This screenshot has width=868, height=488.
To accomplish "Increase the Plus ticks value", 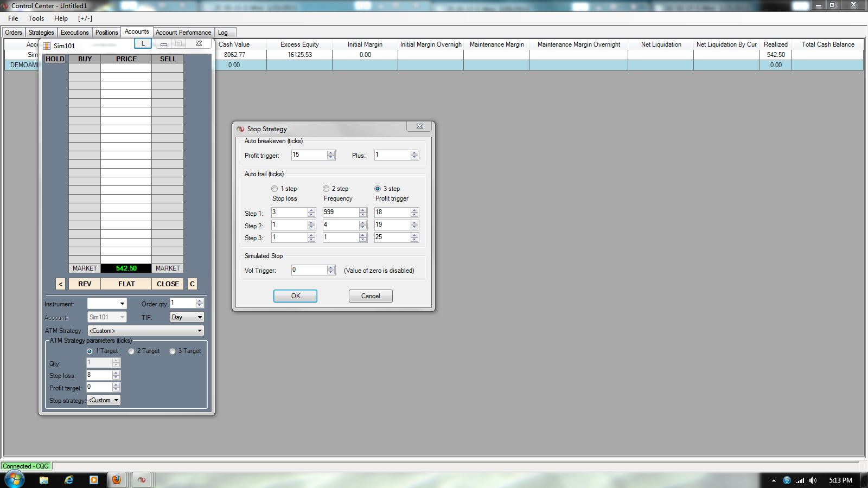I will 414,153.
